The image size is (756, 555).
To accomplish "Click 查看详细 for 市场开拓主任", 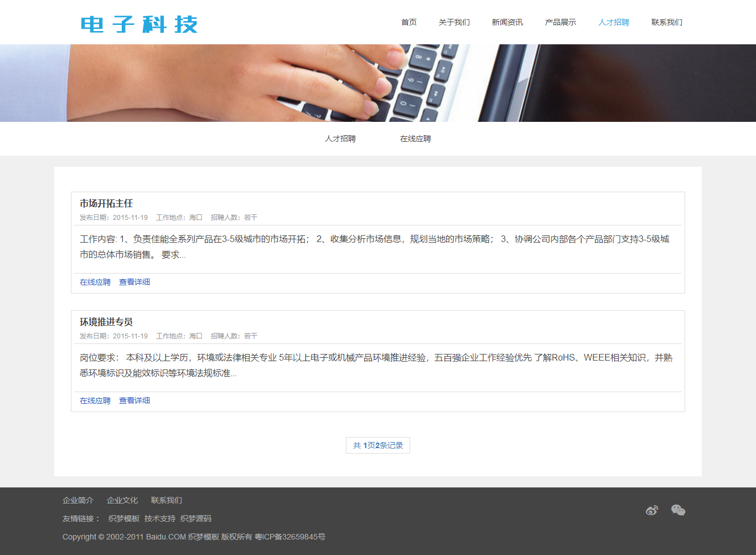I will point(134,282).
